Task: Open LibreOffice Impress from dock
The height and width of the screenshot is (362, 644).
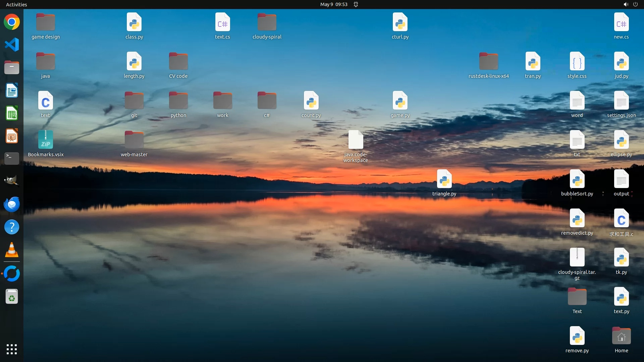Action: [12, 136]
